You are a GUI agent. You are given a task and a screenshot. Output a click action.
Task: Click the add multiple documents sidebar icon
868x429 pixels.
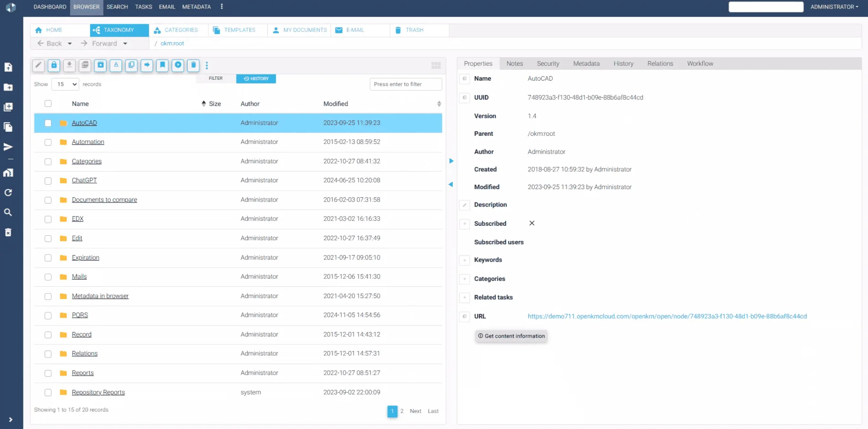[x=8, y=107]
